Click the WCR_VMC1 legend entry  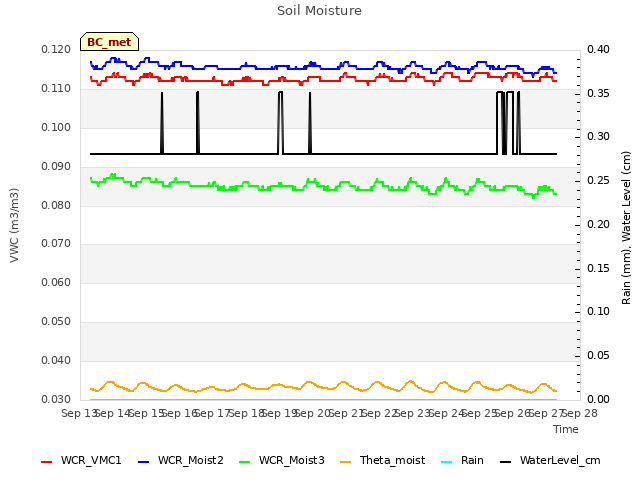(x=81, y=460)
